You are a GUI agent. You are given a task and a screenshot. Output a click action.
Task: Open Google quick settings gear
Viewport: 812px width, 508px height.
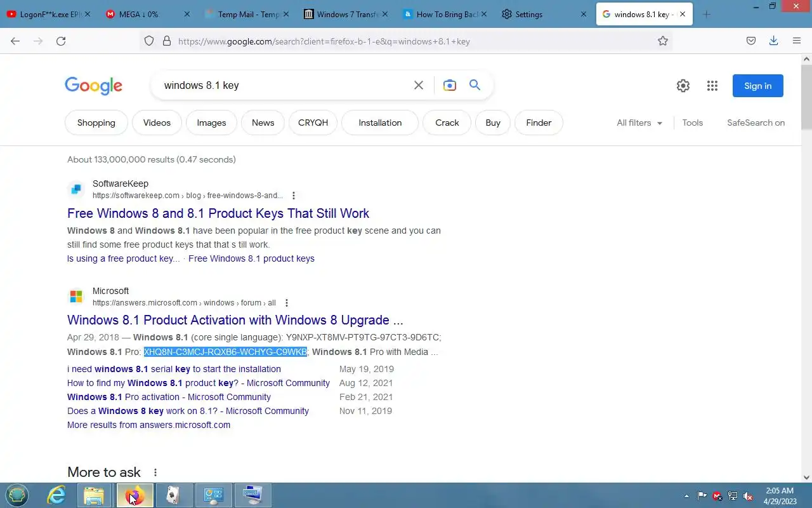tap(683, 86)
